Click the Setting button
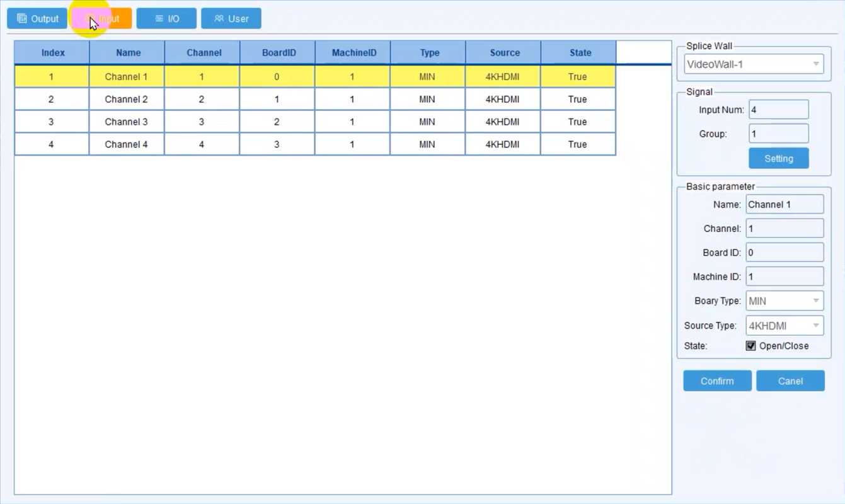845x504 pixels. (779, 159)
